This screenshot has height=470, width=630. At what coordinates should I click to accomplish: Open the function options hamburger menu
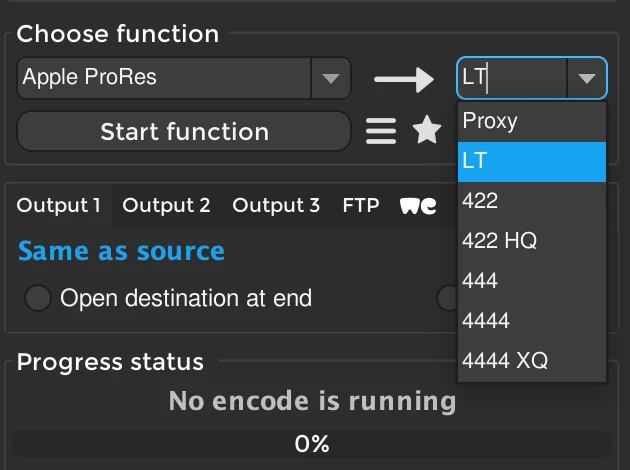click(381, 131)
